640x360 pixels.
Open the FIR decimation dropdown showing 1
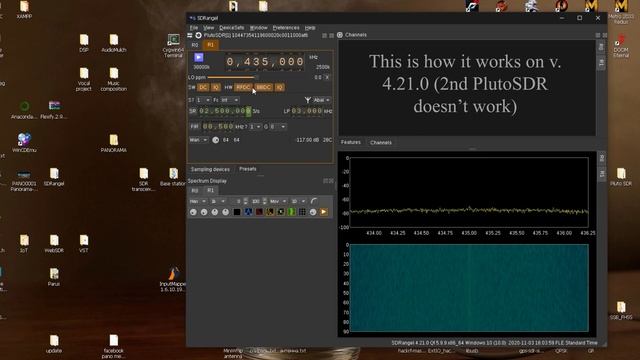(256, 127)
